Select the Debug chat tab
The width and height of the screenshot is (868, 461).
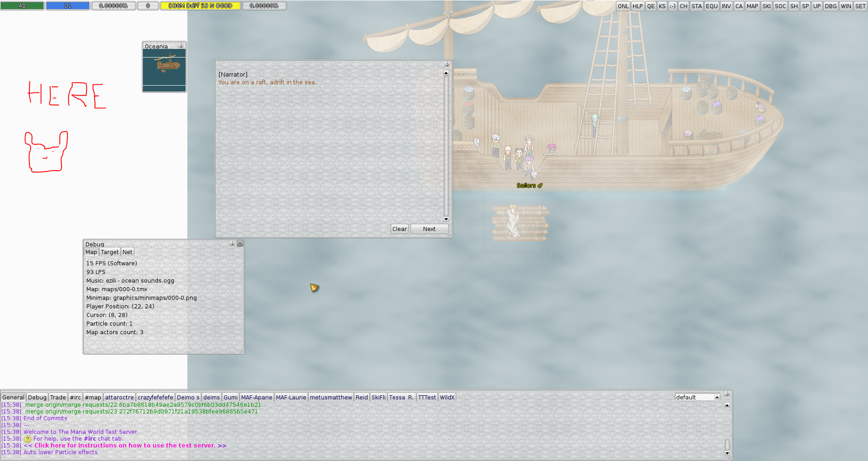[x=37, y=397]
